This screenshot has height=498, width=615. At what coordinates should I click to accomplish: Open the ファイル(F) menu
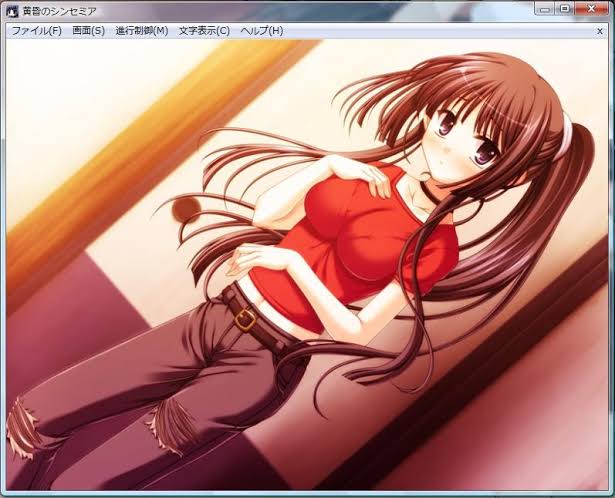pyautogui.click(x=36, y=31)
